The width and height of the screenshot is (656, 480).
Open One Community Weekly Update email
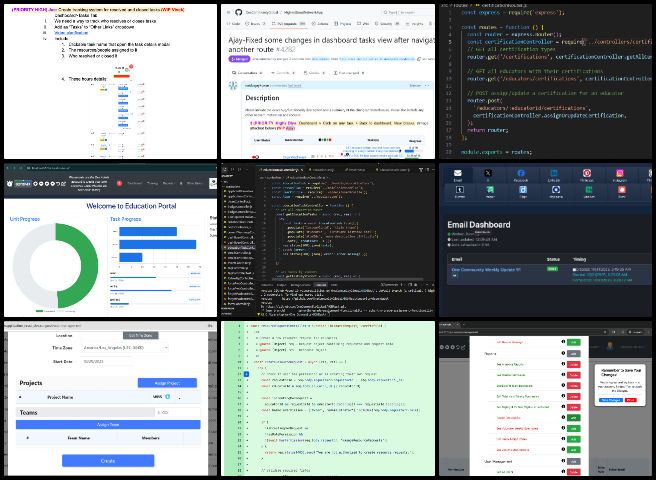(x=486, y=270)
